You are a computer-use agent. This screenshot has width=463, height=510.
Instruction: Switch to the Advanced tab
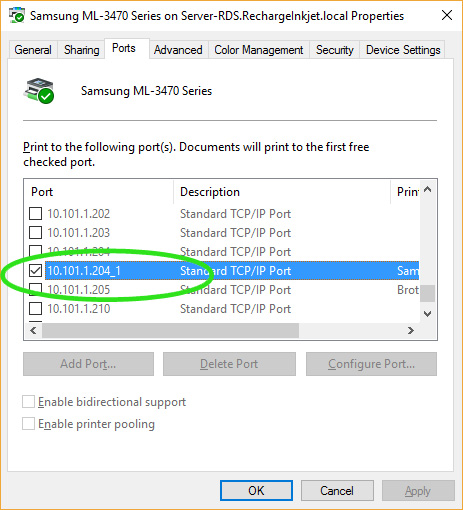coord(178,50)
